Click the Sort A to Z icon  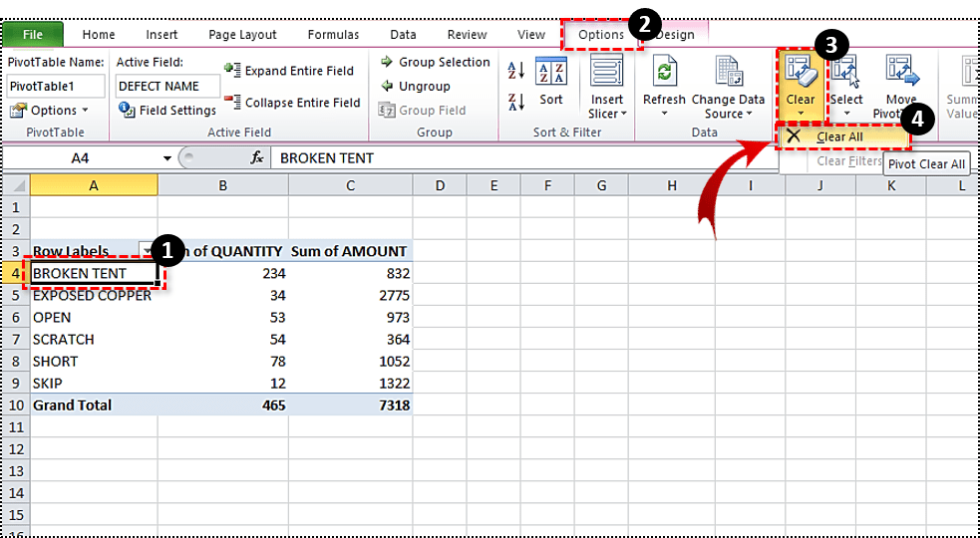[516, 71]
